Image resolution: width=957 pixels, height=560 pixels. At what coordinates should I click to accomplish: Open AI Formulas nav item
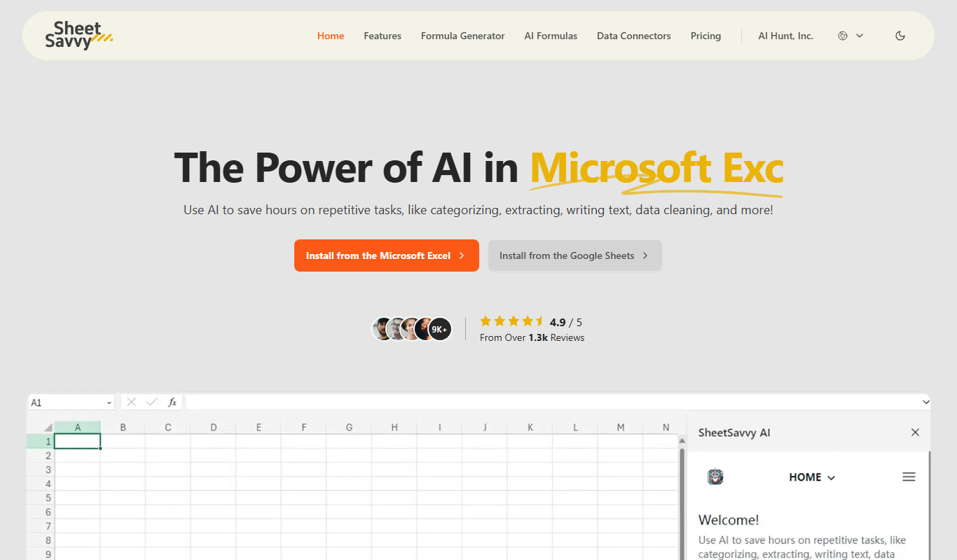pos(551,36)
